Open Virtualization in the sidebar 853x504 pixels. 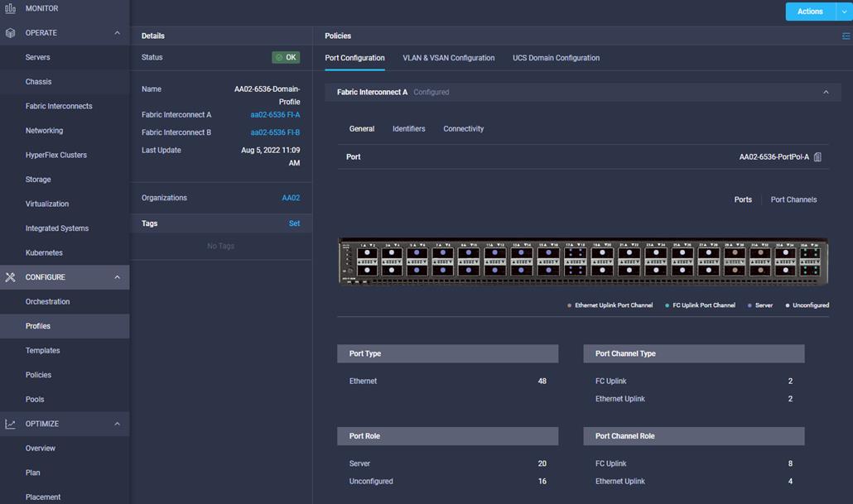click(47, 204)
